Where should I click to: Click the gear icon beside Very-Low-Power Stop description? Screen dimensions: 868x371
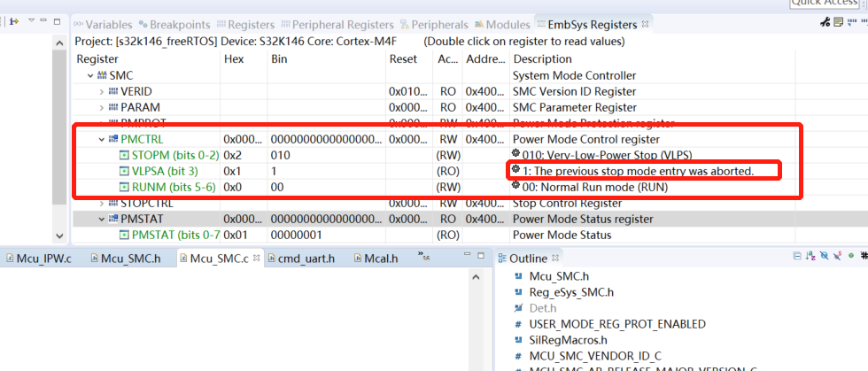(516, 153)
